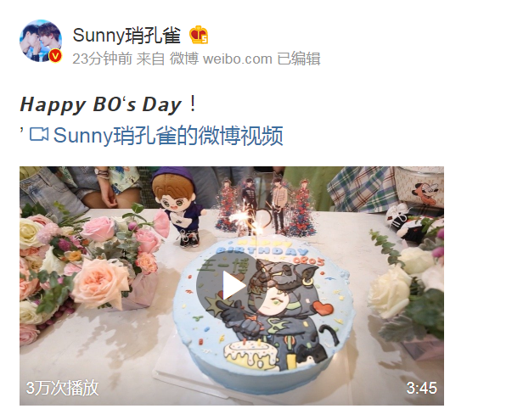This screenshot has width=512, height=420.
Task: Click the 已编辑 edited label
Action: (x=299, y=59)
